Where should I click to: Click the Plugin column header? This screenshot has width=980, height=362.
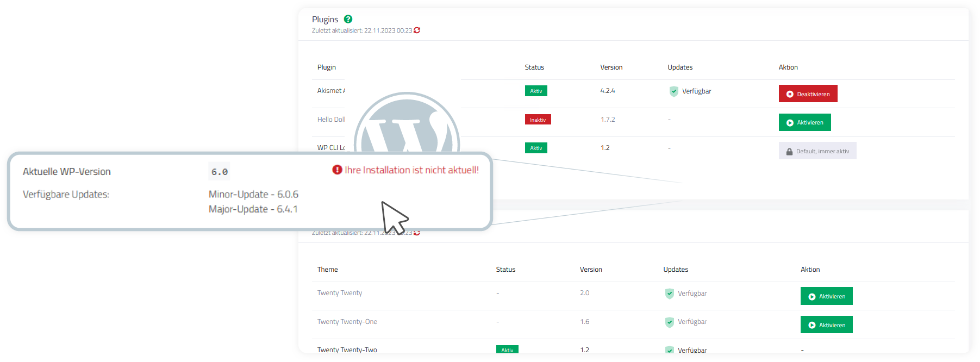point(326,67)
